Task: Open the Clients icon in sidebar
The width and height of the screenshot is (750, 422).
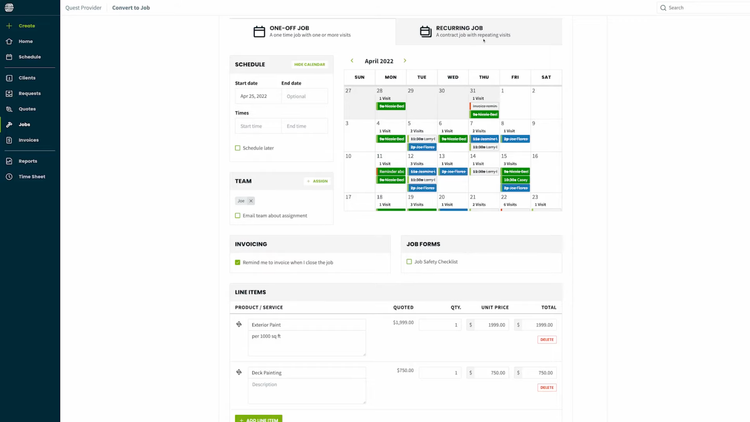Action: (9, 78)
